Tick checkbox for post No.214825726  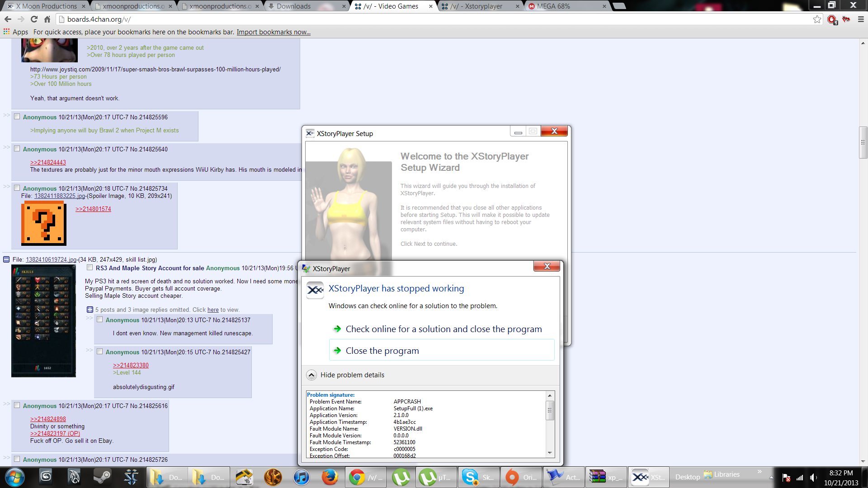tap(17, 459)
